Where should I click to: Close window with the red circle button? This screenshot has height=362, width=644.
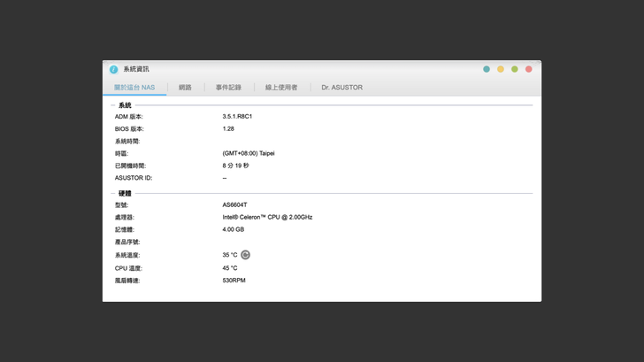(x=529, y=69)
